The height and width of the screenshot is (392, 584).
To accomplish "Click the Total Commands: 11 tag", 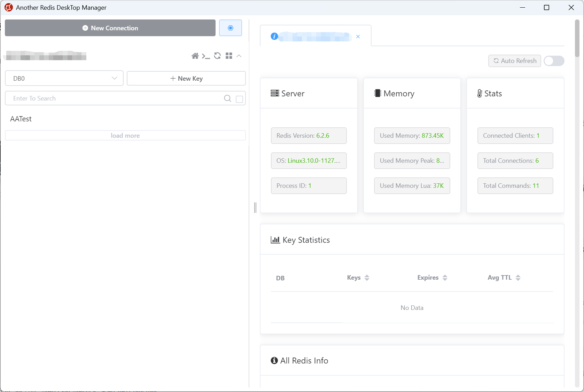I will click(515, 186).
